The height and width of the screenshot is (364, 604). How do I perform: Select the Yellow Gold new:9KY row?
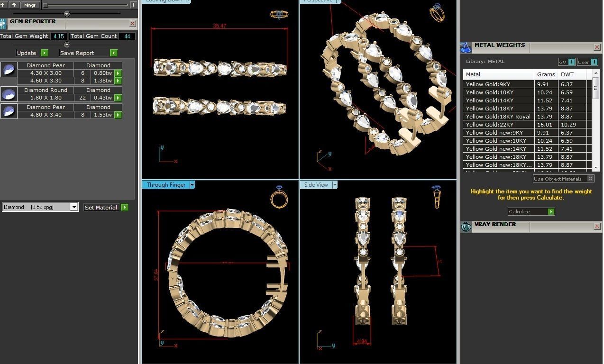528,133
